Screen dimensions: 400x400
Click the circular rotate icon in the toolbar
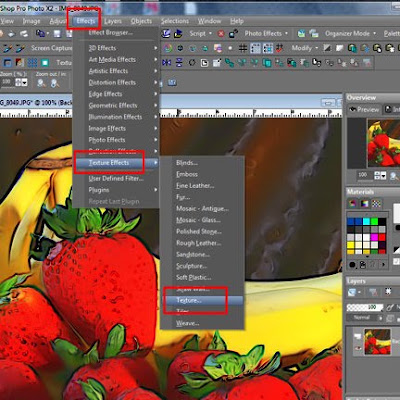[x=192, y=62]
